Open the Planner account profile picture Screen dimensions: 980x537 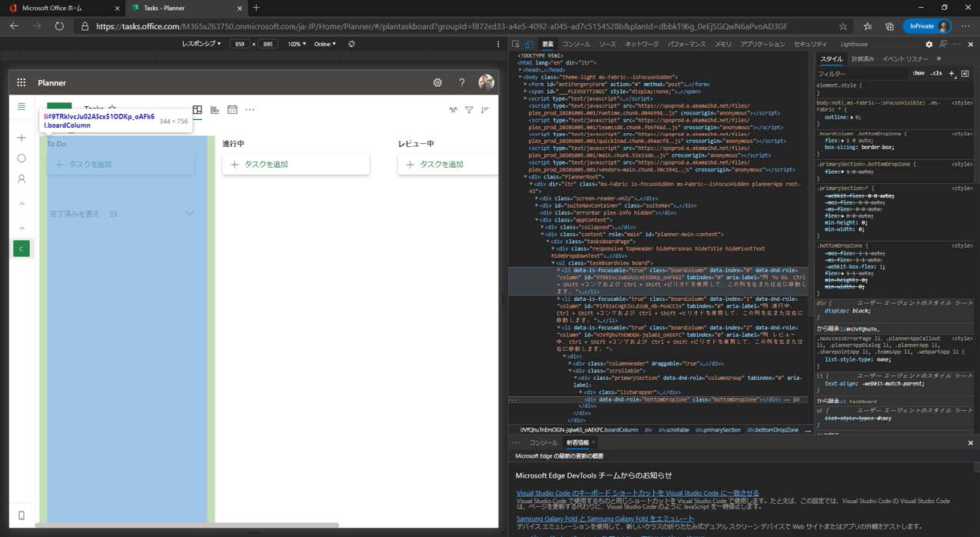pyautogui.click(x=486, y=82)
